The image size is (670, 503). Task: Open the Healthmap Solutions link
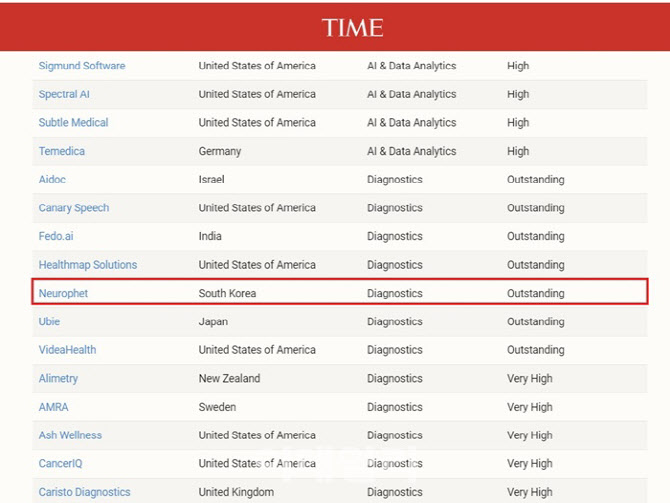(88, 265)
